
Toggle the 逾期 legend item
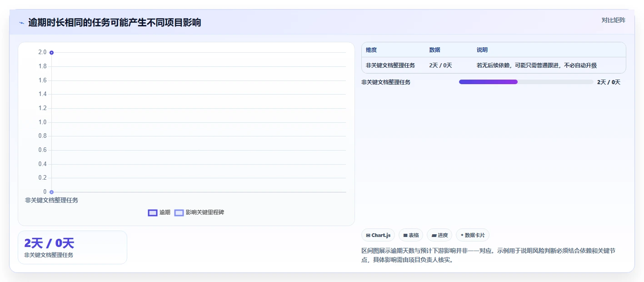click(x=159, y=212)
